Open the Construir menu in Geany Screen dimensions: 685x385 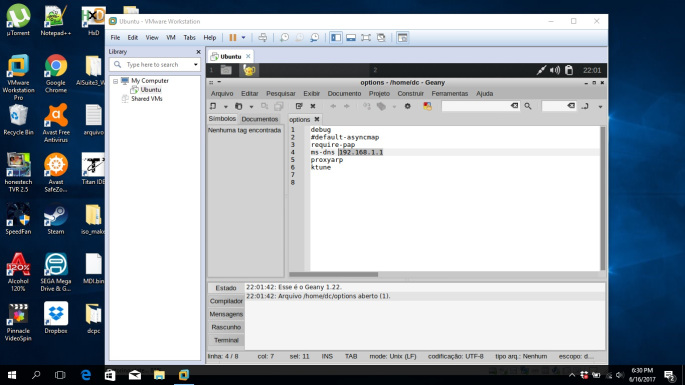pos(410,94)
